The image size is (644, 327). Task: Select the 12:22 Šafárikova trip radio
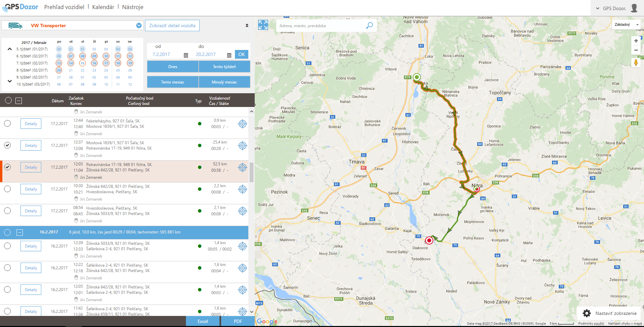pos(7,268)
